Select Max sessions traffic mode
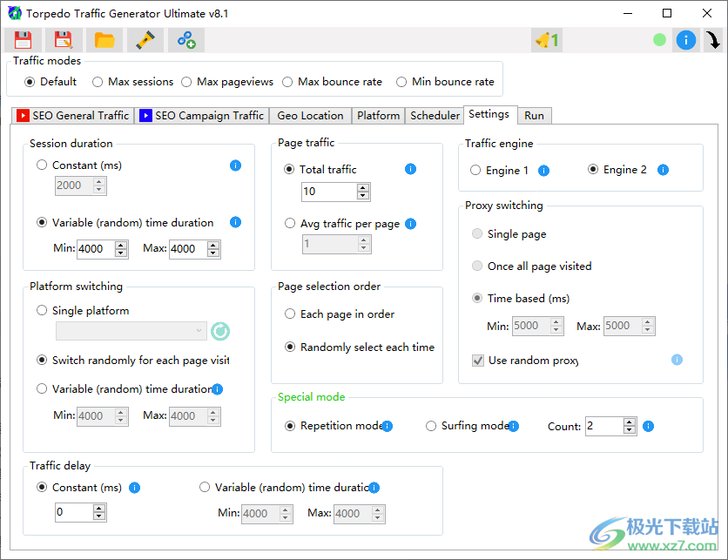Image resolution: width=728 pixels, height=560 pixels. [132, 82]
